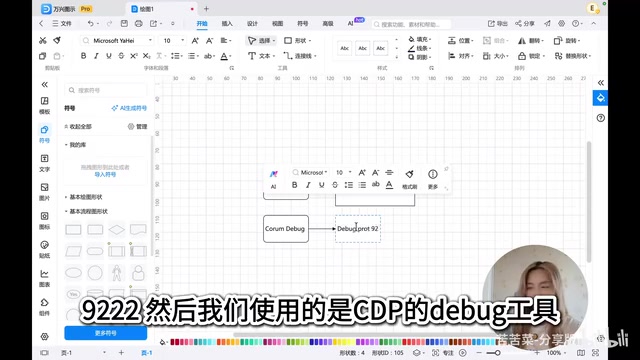Open the fill style panel on right edge

pos(600,98)
